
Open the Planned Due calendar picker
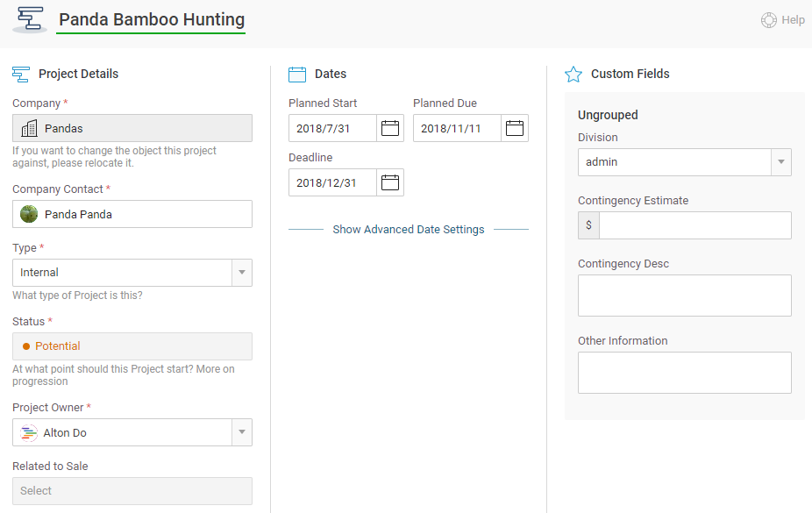pyautogui.click(x=515, y=129)
